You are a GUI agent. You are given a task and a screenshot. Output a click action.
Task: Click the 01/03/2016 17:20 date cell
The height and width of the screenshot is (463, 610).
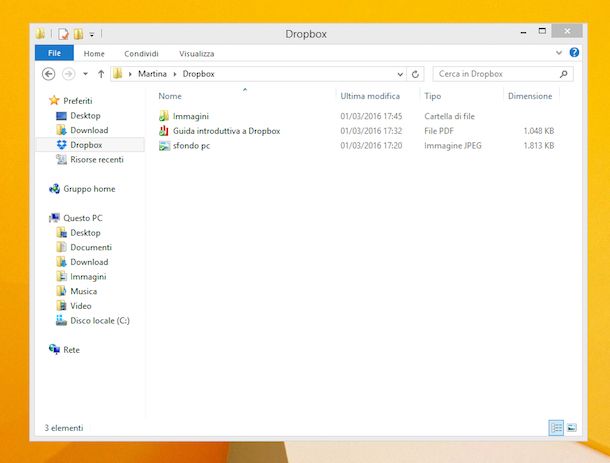[371, 146]
